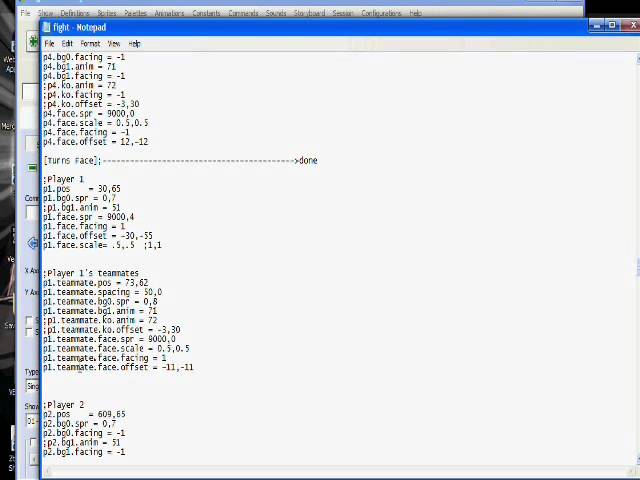Click line 'p1.teammate.bg0.spr = 0,8'
The image size is (640, 480).
pyautogui.click(x=100, y=301)
